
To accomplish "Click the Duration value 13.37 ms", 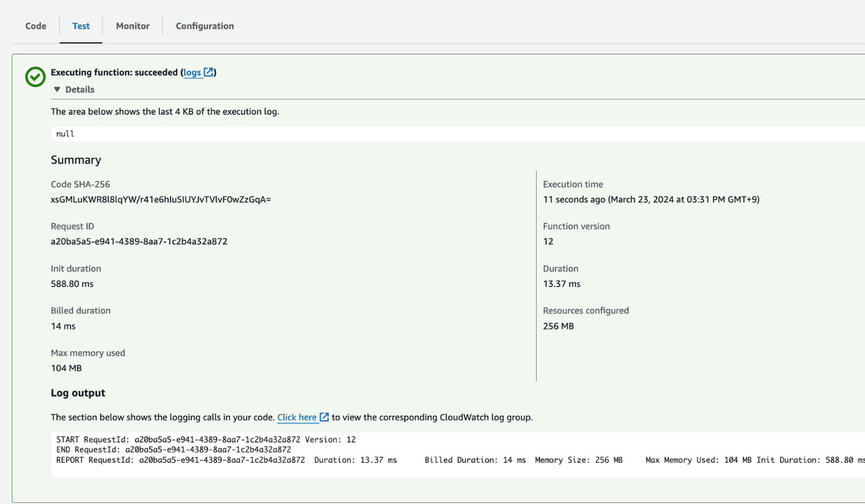I will point(562,284).
